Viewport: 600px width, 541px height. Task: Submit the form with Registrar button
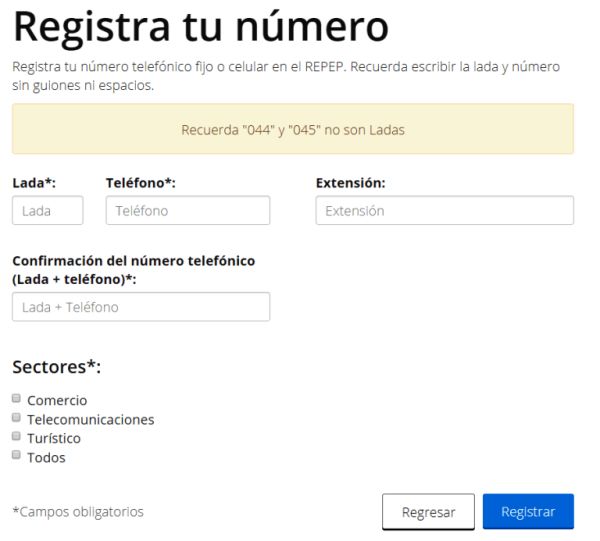(x=528, y=511)
